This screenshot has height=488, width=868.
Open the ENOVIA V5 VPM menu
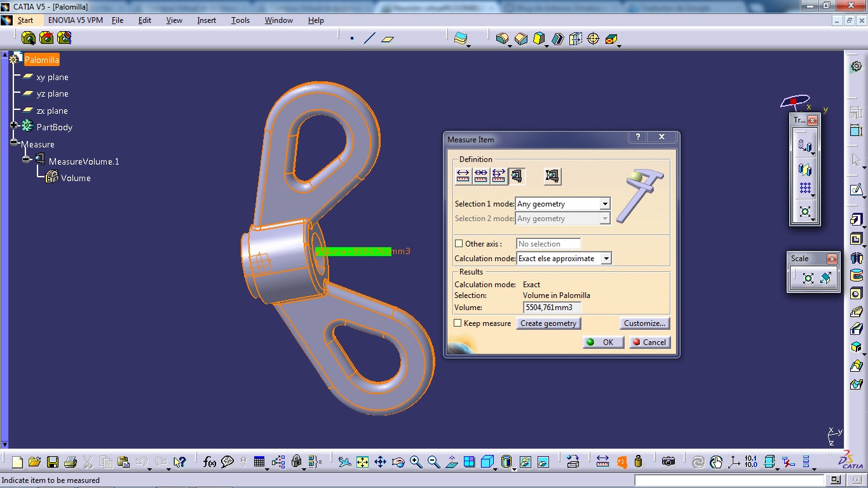coord(76,20)
